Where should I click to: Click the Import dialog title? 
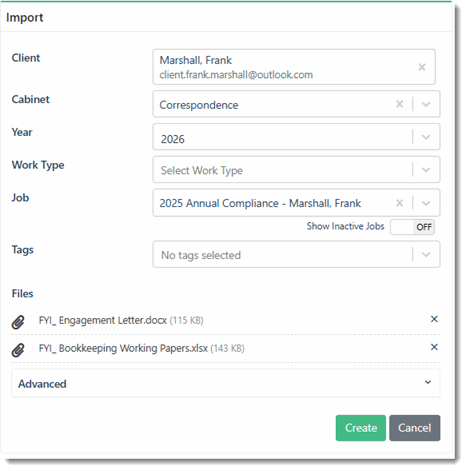click(25, 18)
